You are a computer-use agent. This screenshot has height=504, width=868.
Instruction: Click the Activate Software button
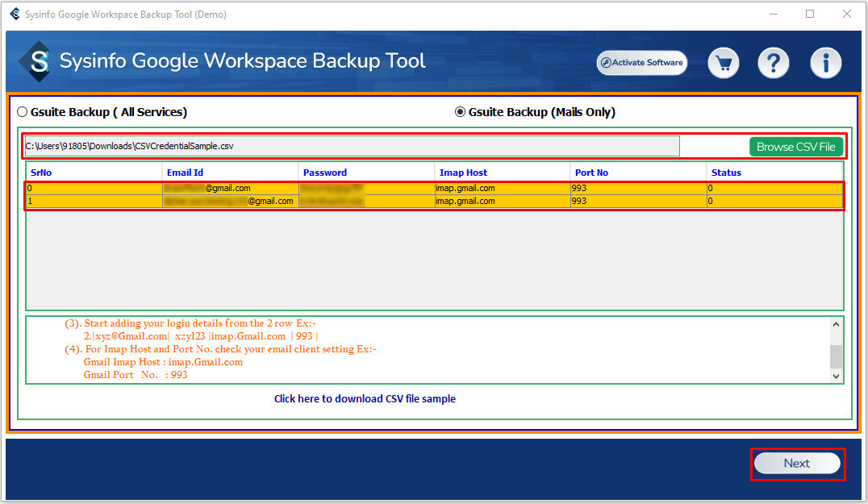click(642, 63)
